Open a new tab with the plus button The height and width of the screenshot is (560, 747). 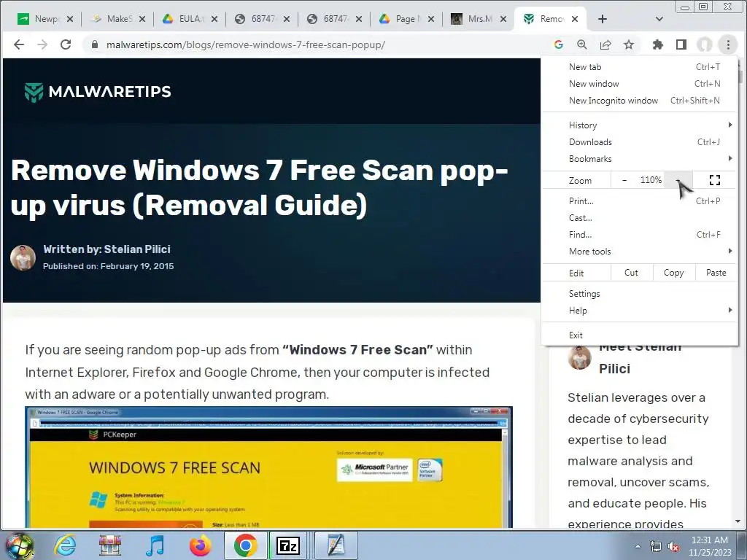point(602,19)
